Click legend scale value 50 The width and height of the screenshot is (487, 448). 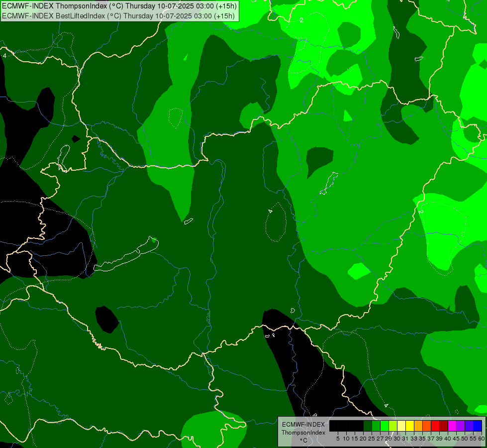click(x=465, y=439)
